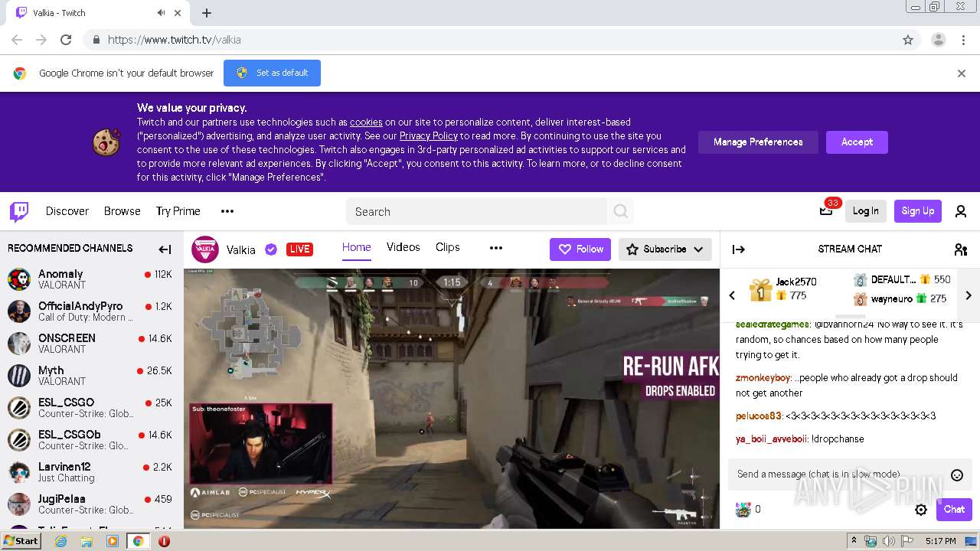This screenshot has width=980, height=551.
Task: Open the Discover page
Action: 67,211
